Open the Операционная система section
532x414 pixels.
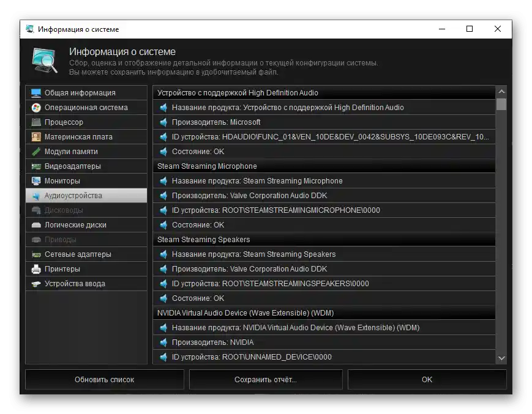86,108
